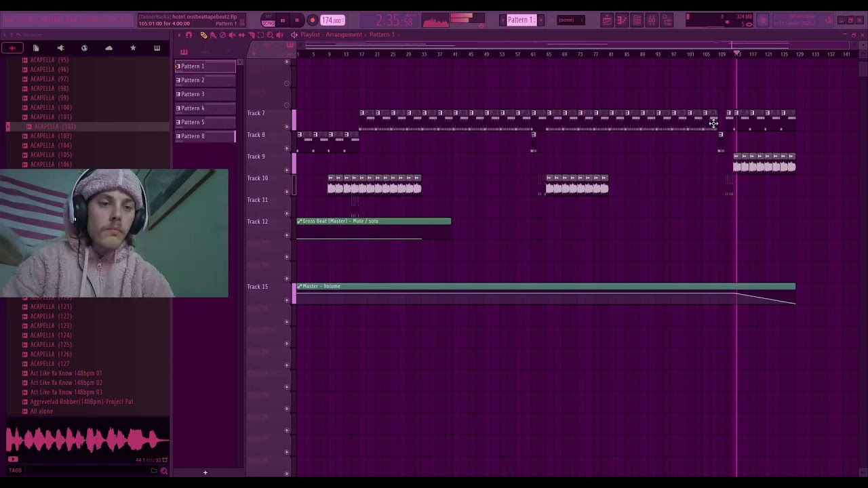This screenshot has width=868, height=488.
Task: Open the Pattern 1 selector dropdown
Action: click(521, 20)
